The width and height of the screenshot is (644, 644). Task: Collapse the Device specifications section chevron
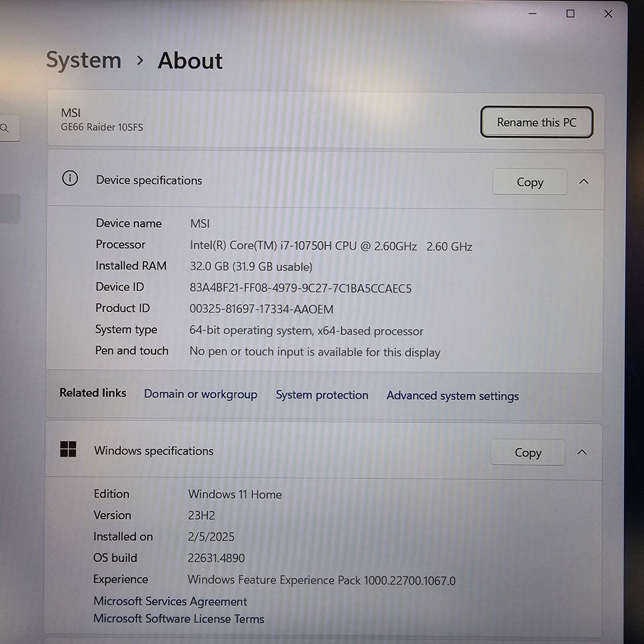tap(584, 182)
